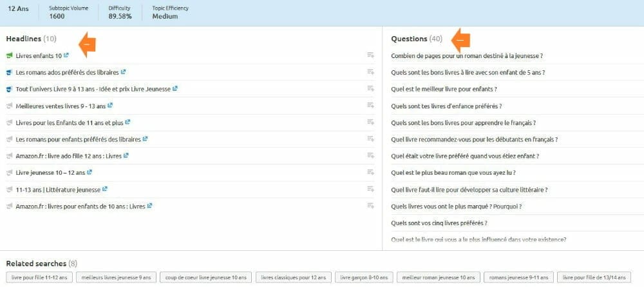The image size is (644, 287).
Task: Click "coup de coeur livre jeunesse 10 ans" tag
Action: click(205, 277)
